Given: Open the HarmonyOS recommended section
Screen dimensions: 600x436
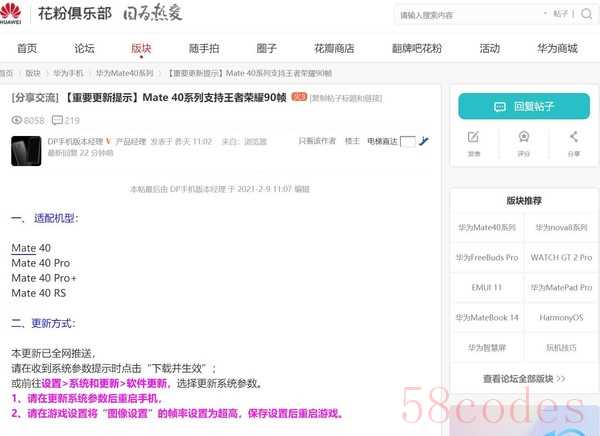Looking at the screenshot, I should [561, 317].
